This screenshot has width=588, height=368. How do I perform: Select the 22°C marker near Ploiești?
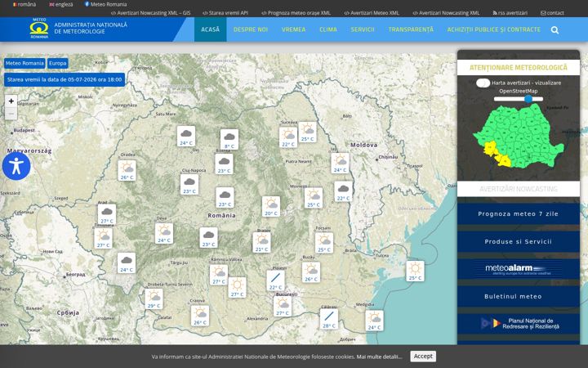click(275, 280)
